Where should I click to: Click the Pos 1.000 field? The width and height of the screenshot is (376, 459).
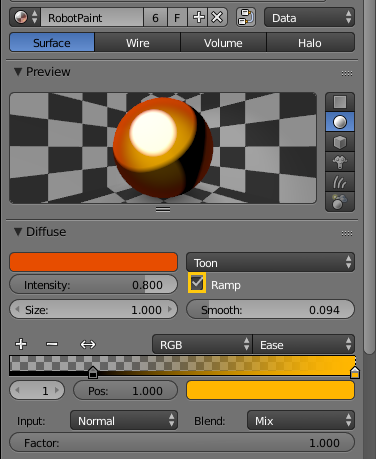click(125, 390)
